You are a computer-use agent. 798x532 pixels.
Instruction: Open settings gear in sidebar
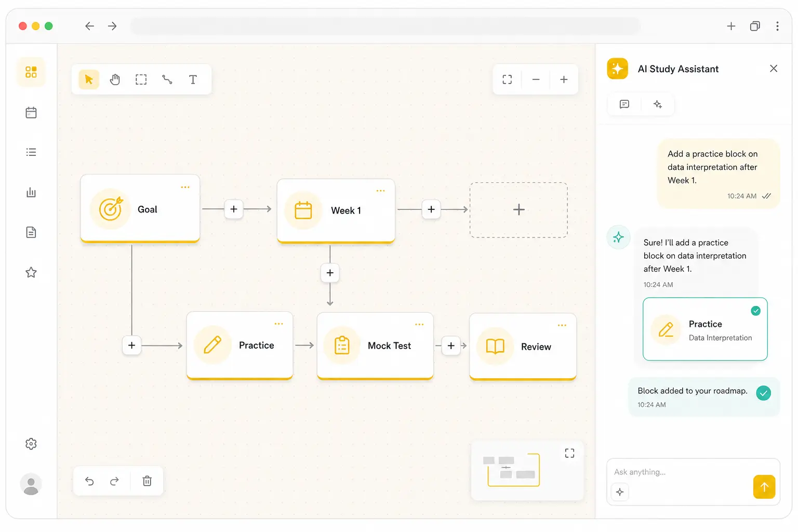(x=31, y=444)
